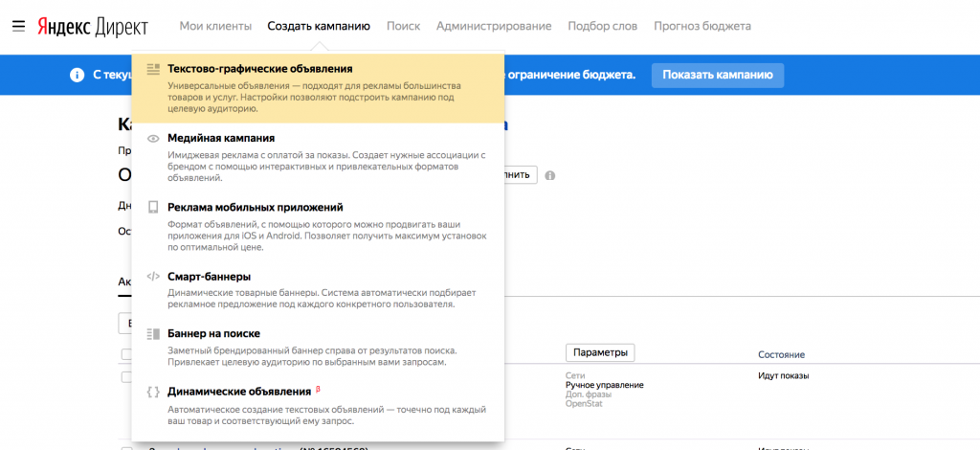980x450 pixels.
Task: Click the 'OpenStat' label
Action: click(x=585, y=404)
